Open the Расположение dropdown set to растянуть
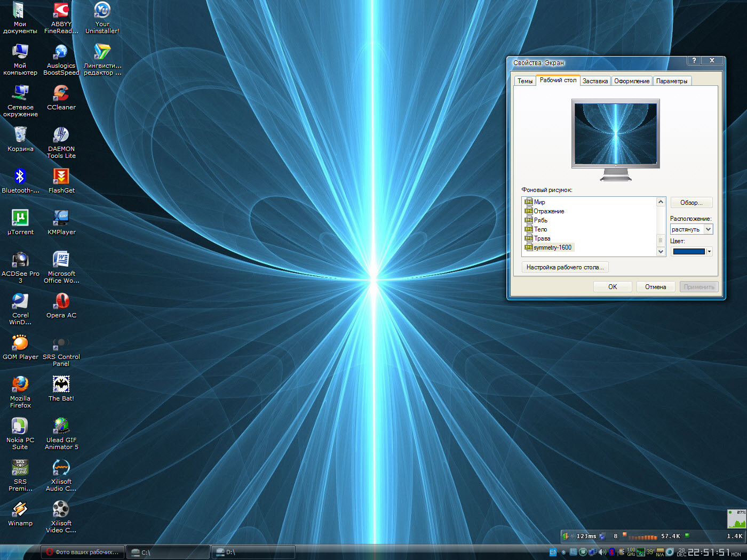Image resolution: width=747 pixels, height=560 pixels. pos(692,229)
